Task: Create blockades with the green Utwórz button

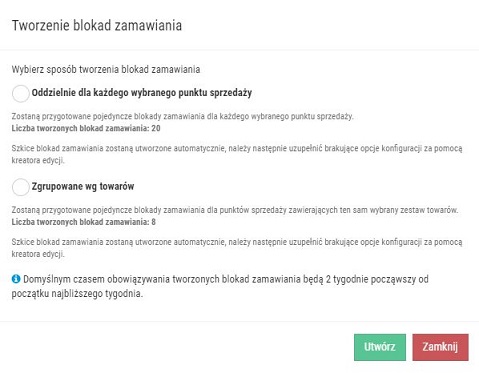Action: coord(380,347)
